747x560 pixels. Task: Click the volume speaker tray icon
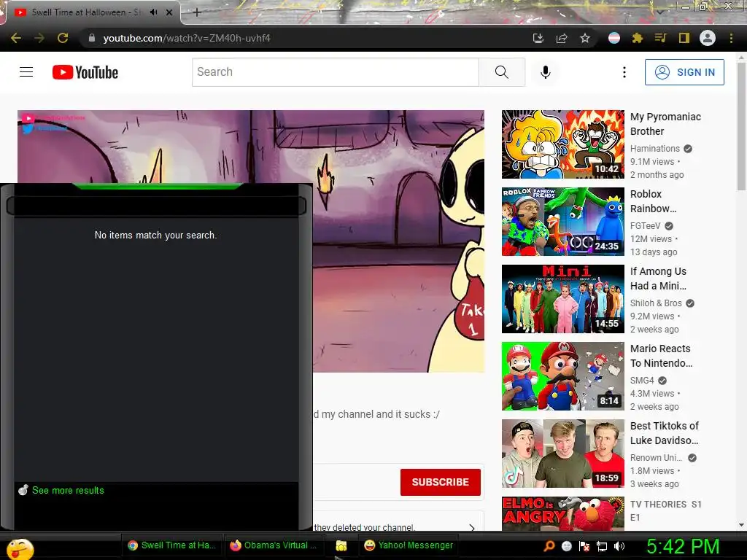click(x=619, y=546)
